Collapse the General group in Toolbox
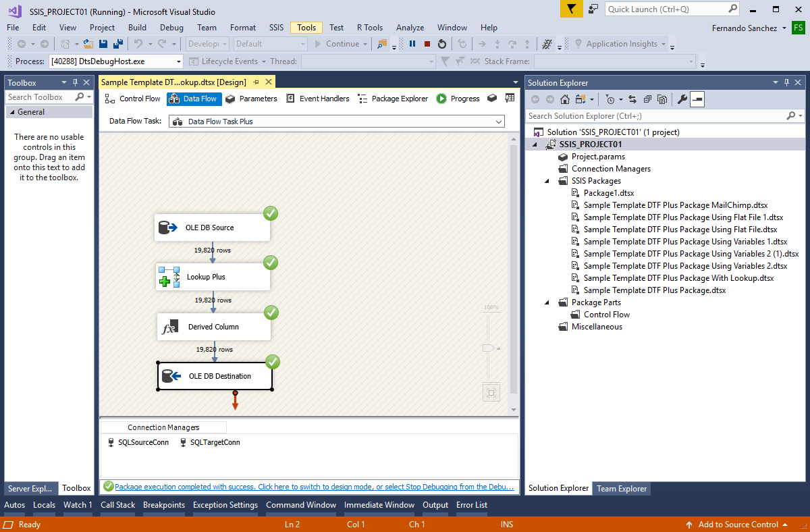 [11, 112]
